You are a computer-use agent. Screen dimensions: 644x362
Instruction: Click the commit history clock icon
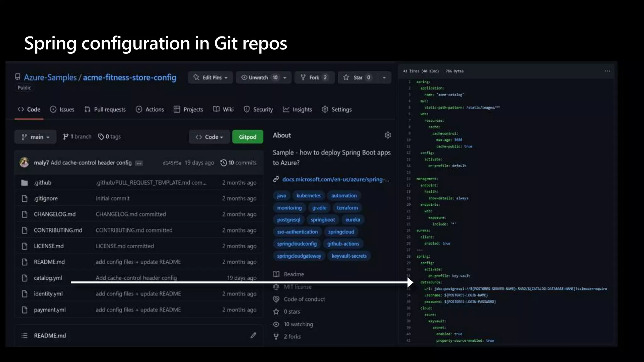coord(224,162)
